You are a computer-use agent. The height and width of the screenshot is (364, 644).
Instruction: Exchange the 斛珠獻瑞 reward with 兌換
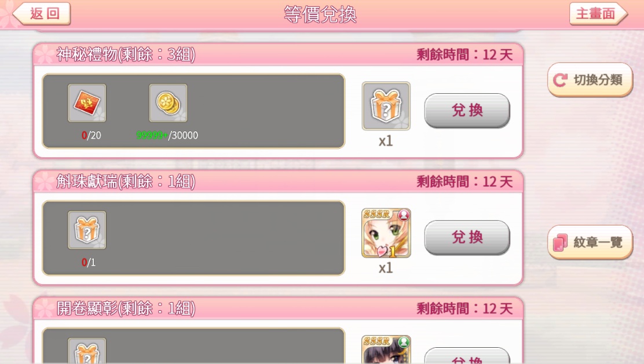click(467, 237)
